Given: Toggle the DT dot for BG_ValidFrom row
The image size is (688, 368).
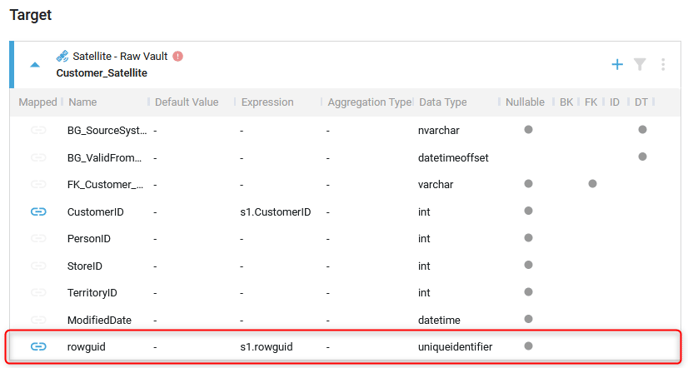Looking at the screenshot, I should [642, 157].
